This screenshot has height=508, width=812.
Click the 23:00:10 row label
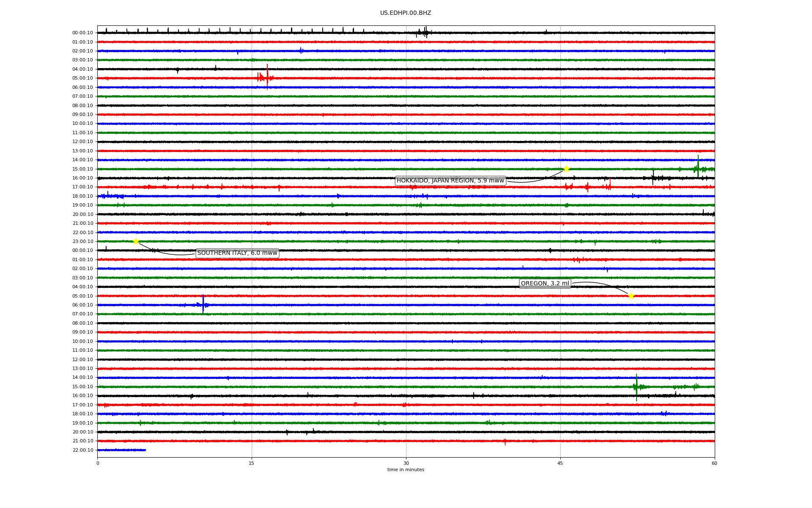(82, 242)
